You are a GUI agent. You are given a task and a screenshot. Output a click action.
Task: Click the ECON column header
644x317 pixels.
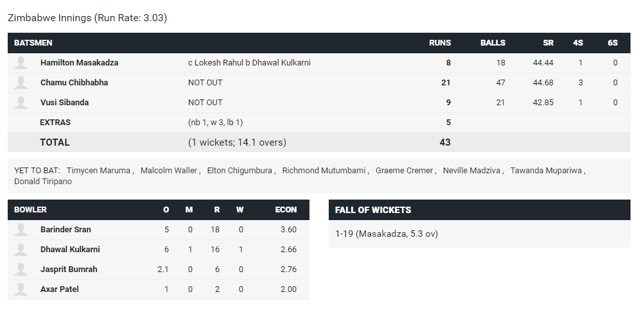(x=286, y=209)
